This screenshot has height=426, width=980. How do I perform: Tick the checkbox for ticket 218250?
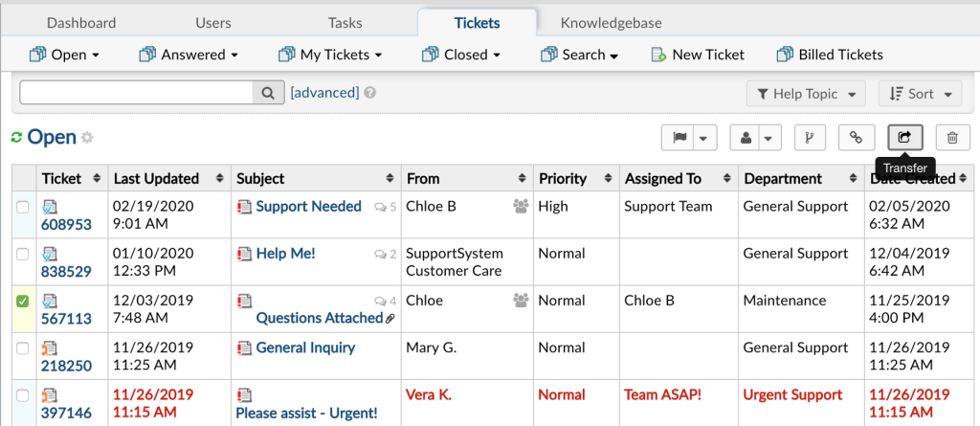[23, 348]
